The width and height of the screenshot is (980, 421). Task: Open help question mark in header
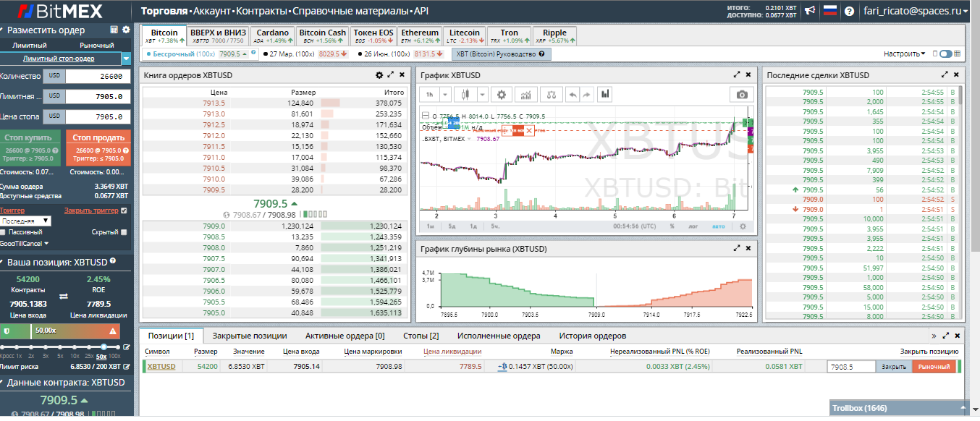click(849, 11)
